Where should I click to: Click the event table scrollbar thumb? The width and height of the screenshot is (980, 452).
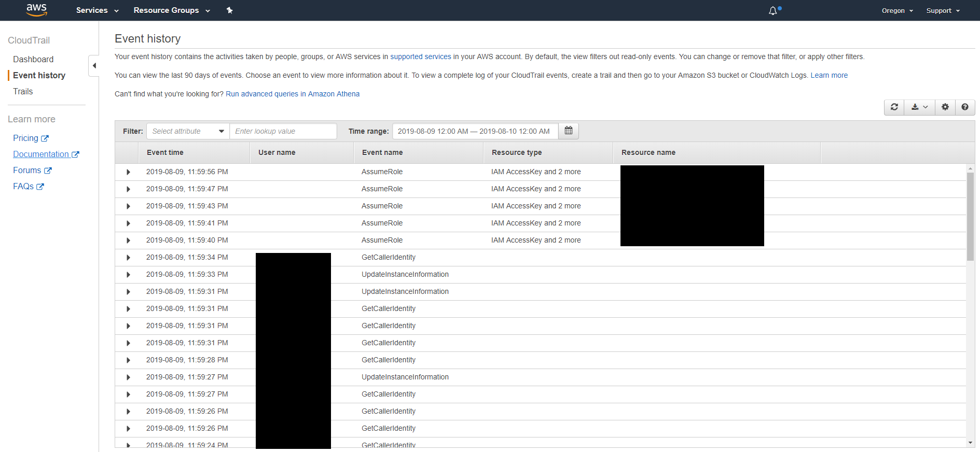tap(970, 217)
